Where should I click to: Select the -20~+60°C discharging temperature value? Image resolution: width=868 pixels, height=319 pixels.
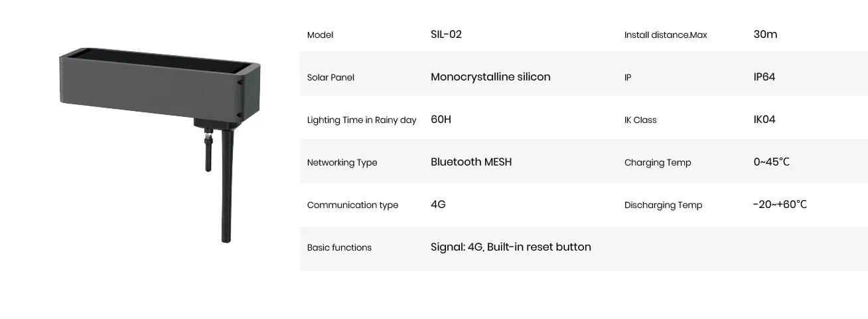[780, 205]
